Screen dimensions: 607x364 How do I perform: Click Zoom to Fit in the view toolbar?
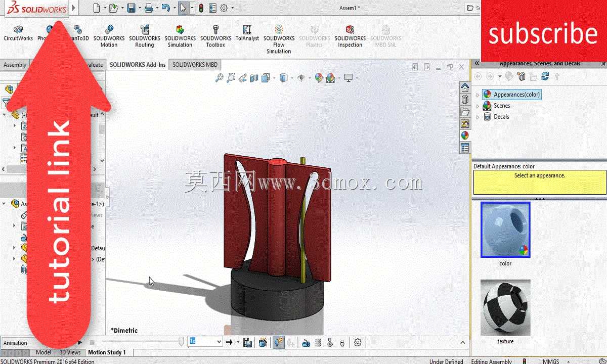pos(219,78)
